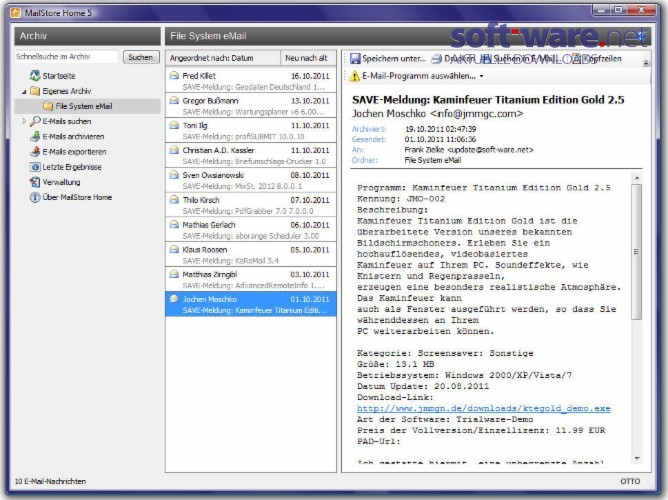Click the envelope icon for Jochen Moschko
668x500 pixels.
[174, 299]
